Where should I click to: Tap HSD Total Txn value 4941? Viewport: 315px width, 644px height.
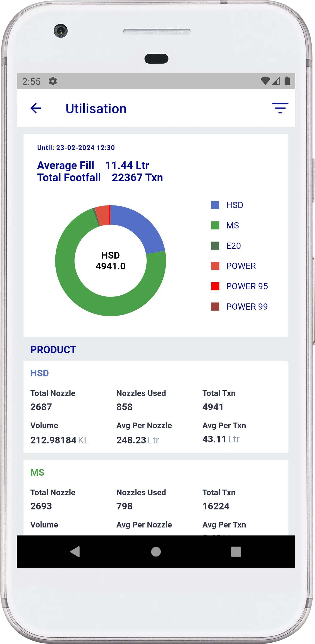tap(213, 407)
